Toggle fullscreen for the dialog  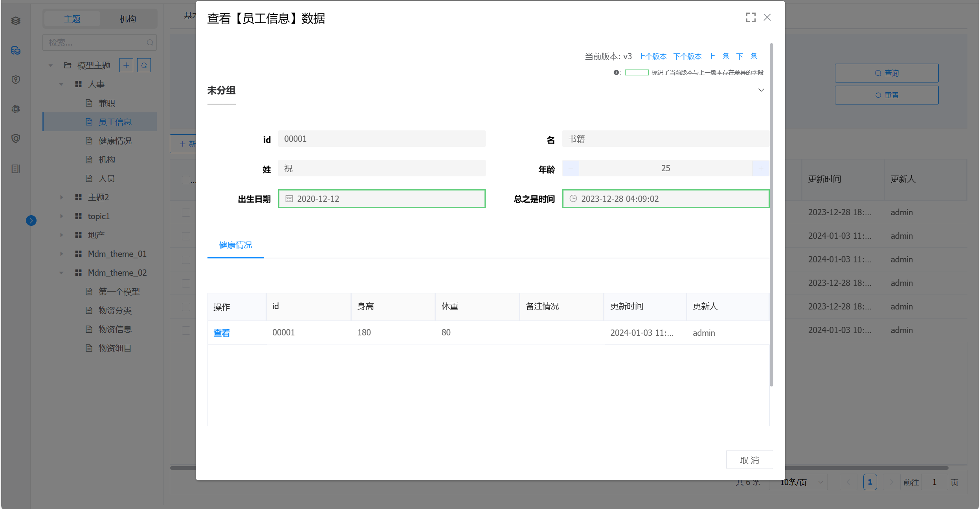(x=751, y=17)
